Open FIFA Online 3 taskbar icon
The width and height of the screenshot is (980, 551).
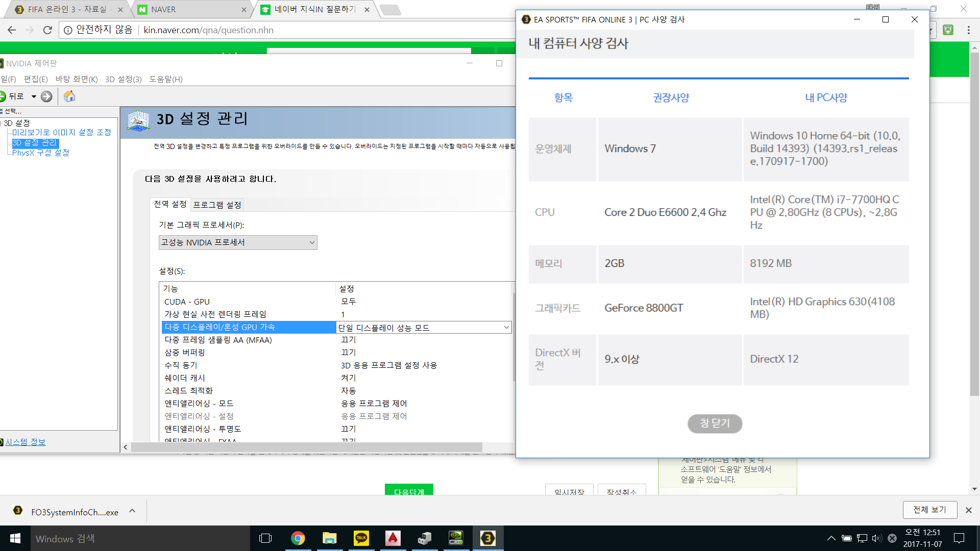coord(487,538)
